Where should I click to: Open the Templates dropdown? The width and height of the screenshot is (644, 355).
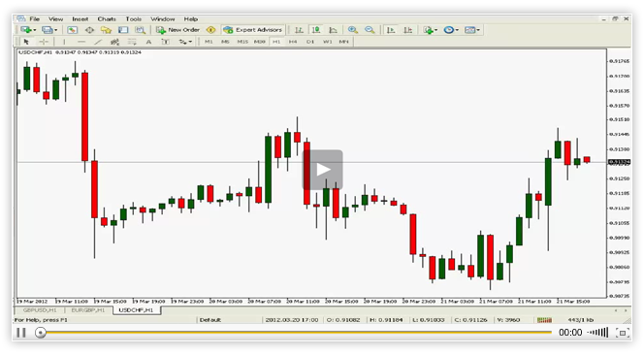click(x=472, y=30)
